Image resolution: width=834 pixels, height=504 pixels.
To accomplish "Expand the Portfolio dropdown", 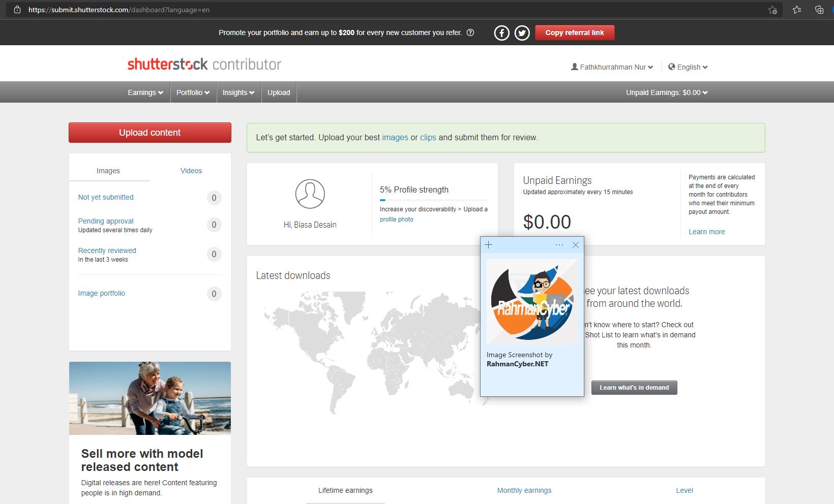I will tap(193, 92).
